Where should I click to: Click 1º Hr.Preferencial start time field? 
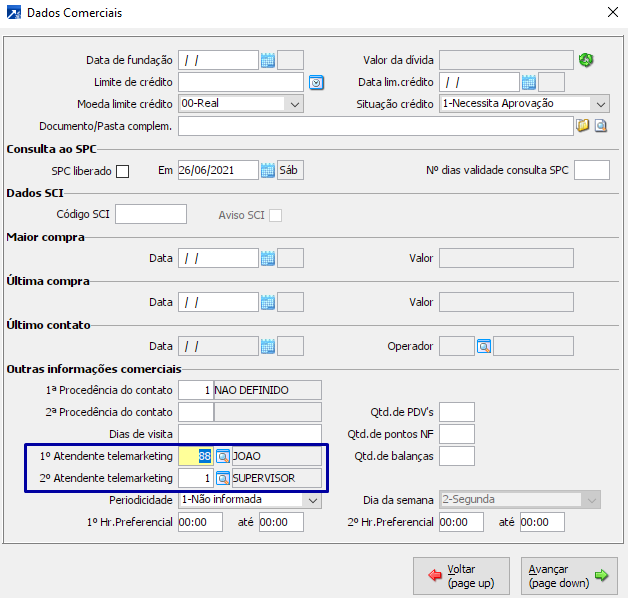click(200, 522)
